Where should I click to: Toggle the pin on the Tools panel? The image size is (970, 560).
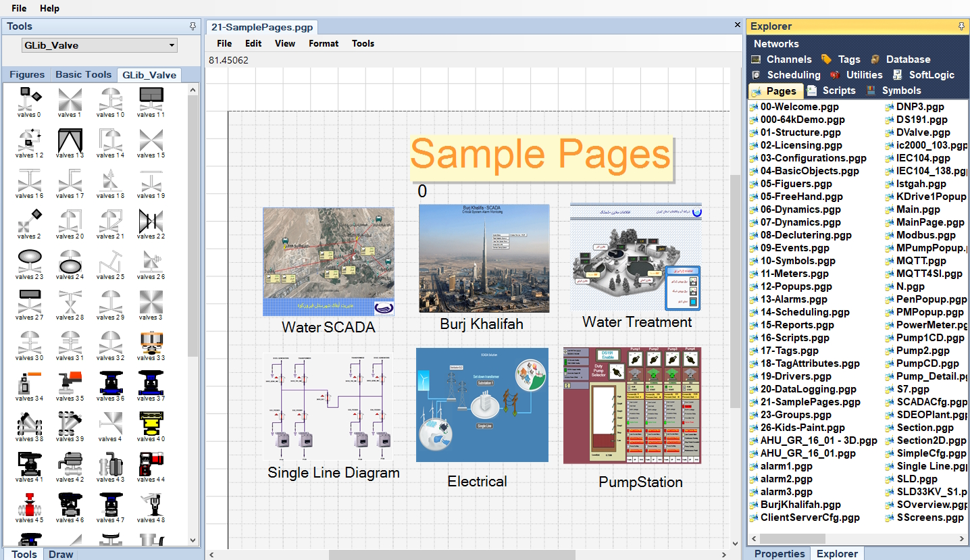click(x=193, y=26)
